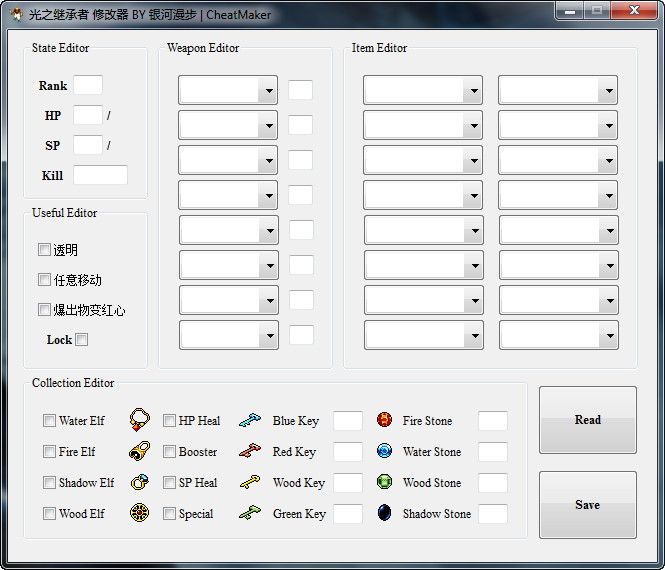
Task: Click the Red Key icon
Action: tap(250, 452)
